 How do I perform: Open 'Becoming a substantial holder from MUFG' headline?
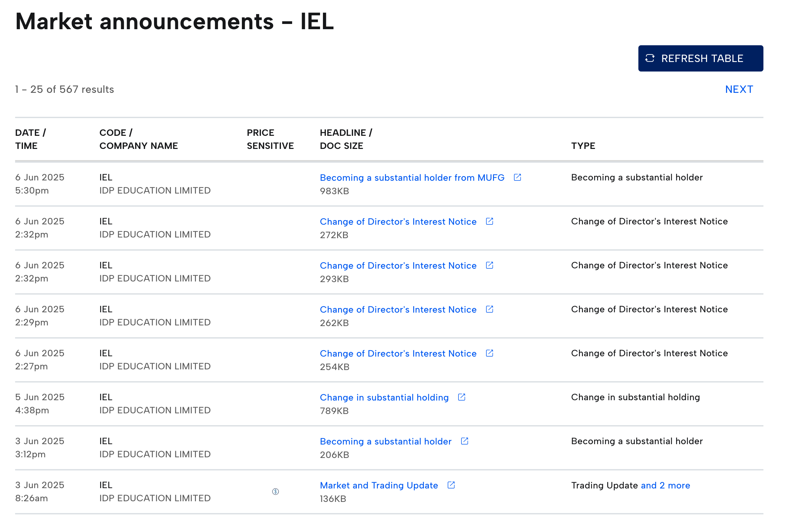pos(412,177)
